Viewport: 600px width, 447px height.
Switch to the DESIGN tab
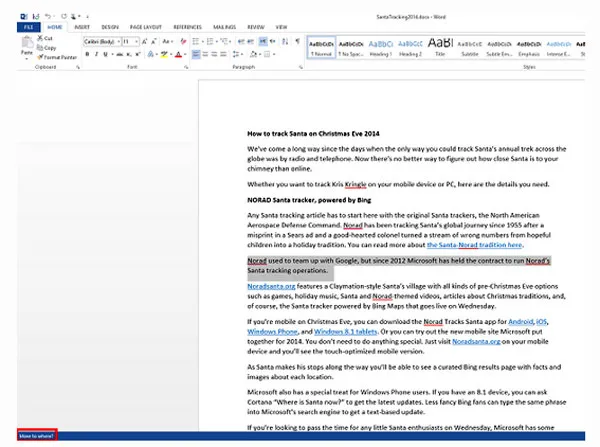[x=110, y=27]
